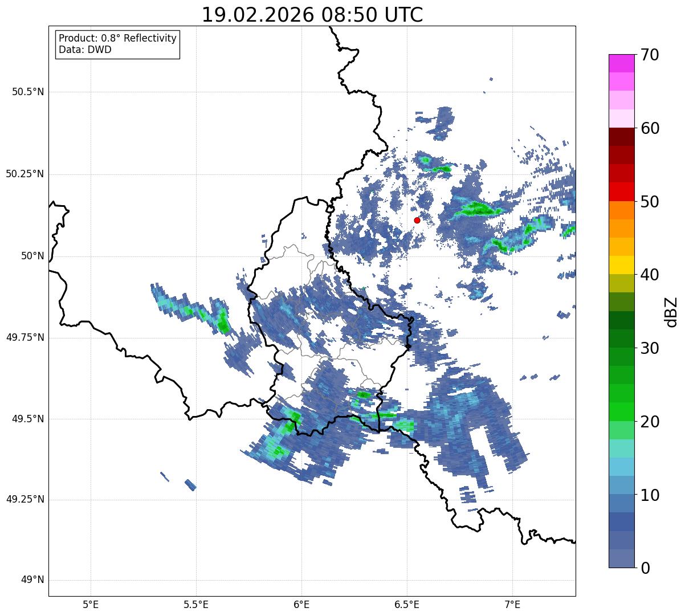Pick the bright red colorbar swatch above 50

pyautogui.click(x=622, y=192)
